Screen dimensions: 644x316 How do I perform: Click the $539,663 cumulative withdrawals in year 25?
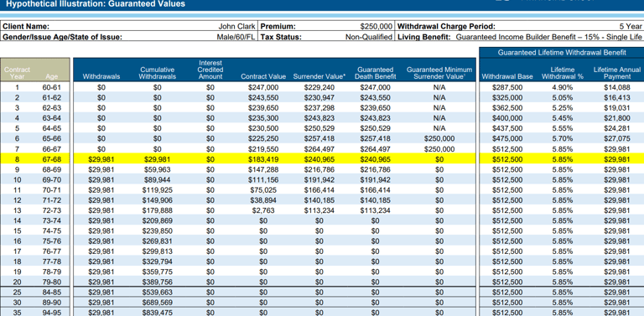coord(158,293)
